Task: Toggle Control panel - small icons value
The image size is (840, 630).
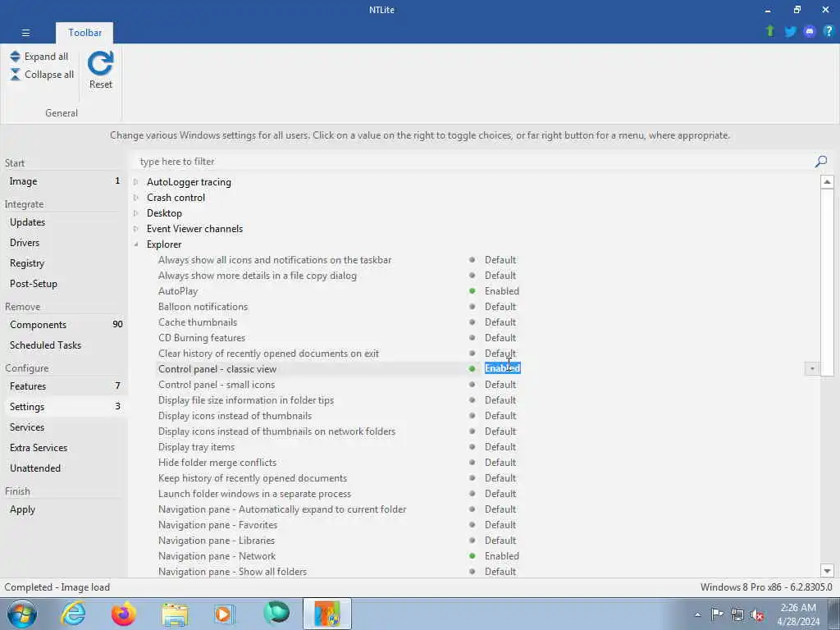Action: pyautogui.click(x=500, y=385)
